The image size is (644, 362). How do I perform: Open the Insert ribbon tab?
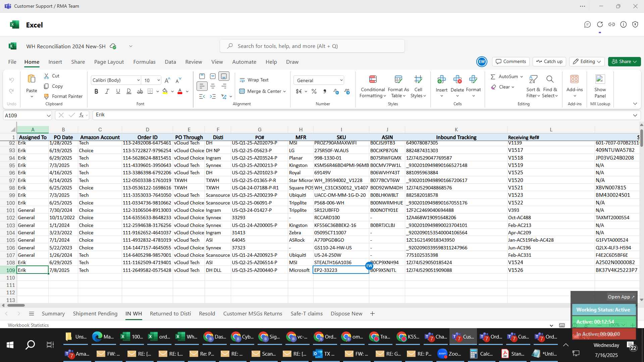pyautogui.click(x=55, y=62)
